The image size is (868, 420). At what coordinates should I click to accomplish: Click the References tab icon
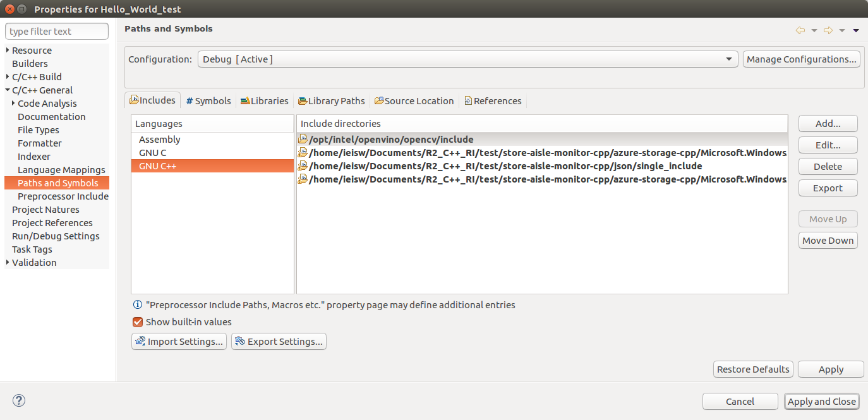pos(468,101)
